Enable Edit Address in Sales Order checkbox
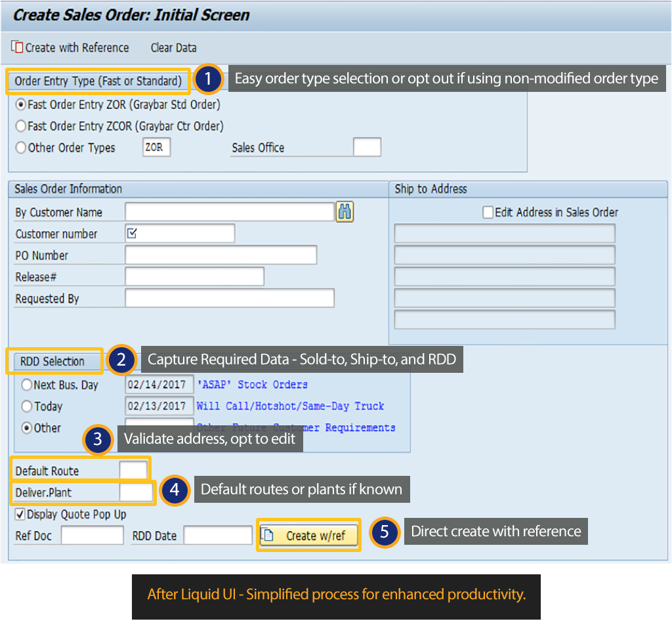The width and height of the screenshot is (672, 638). coord(488,212)
